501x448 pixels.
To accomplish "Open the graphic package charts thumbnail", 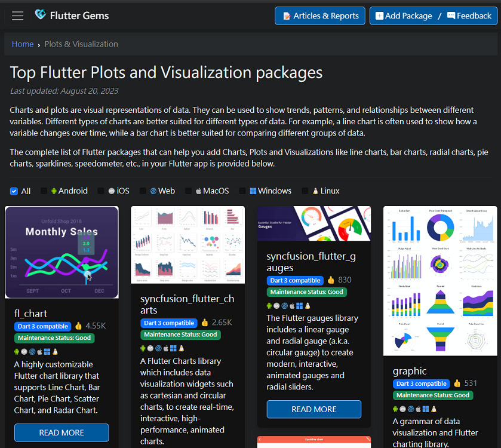I will (x=440, y=281).
